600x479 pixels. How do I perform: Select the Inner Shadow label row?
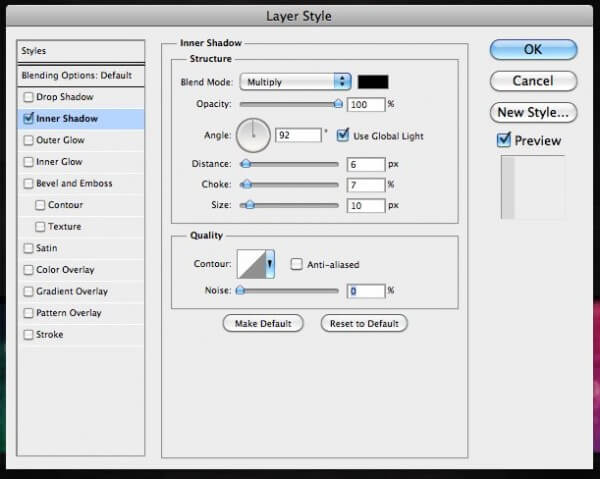click(x=81, y=119)
